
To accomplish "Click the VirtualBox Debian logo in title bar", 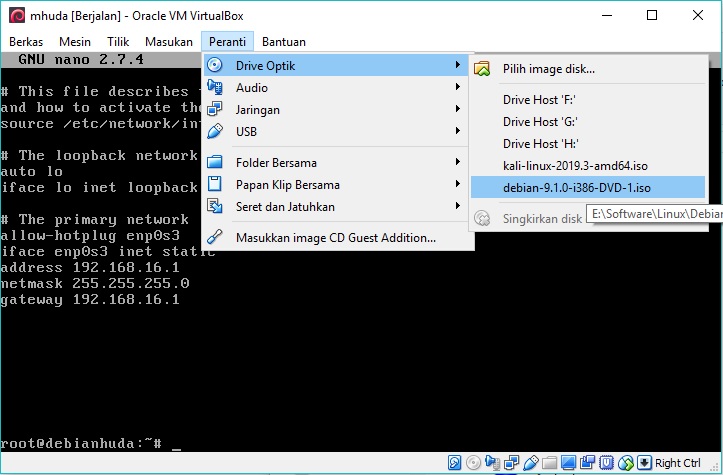I will (x=17, y=15).
